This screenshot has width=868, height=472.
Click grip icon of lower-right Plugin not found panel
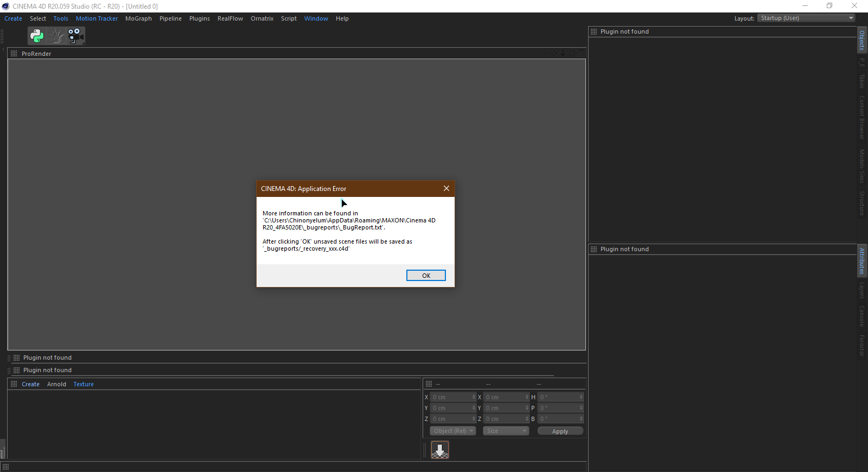click(593, 249)
